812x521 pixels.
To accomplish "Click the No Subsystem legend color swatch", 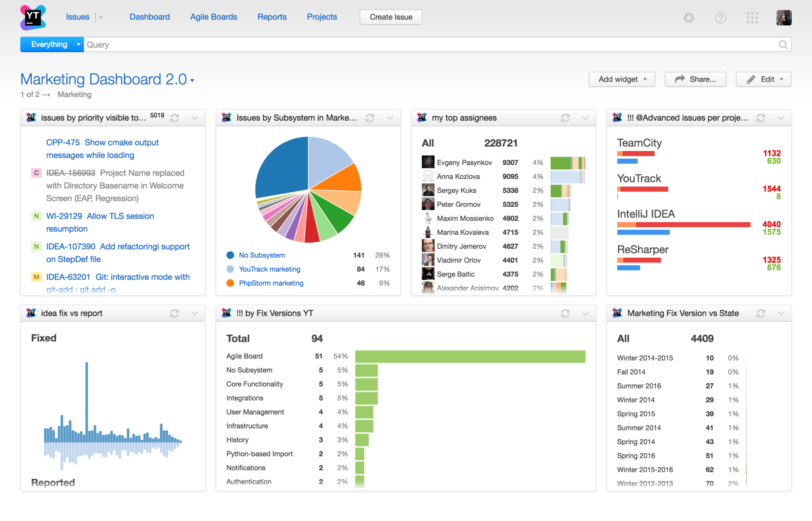I will (x=230, y=255).
